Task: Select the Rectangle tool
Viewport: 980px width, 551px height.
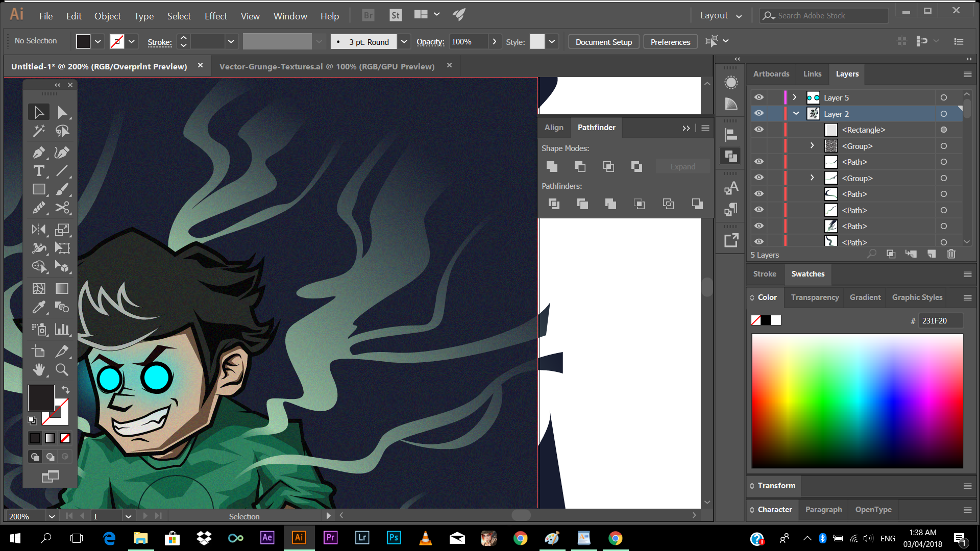Action: point(39,189)
